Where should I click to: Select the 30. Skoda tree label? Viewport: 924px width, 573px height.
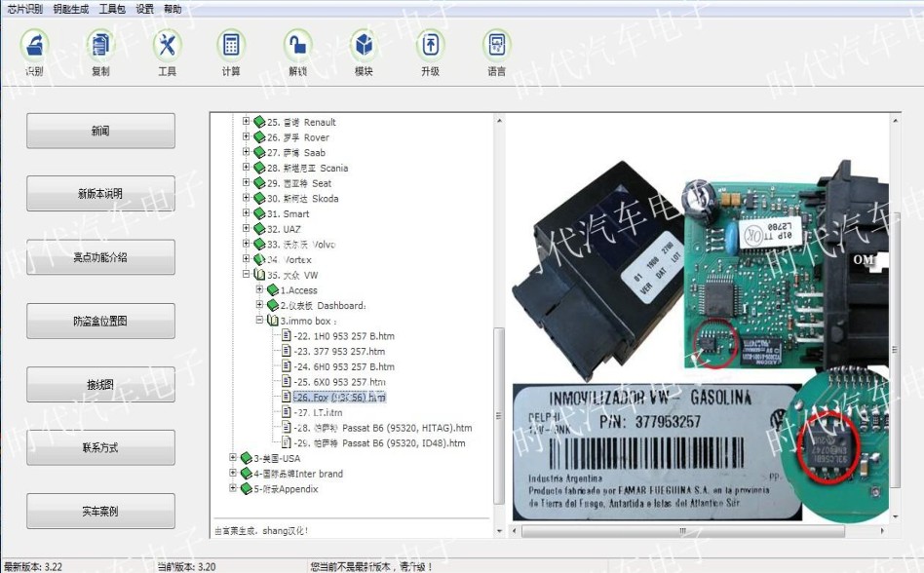(303, 199)
